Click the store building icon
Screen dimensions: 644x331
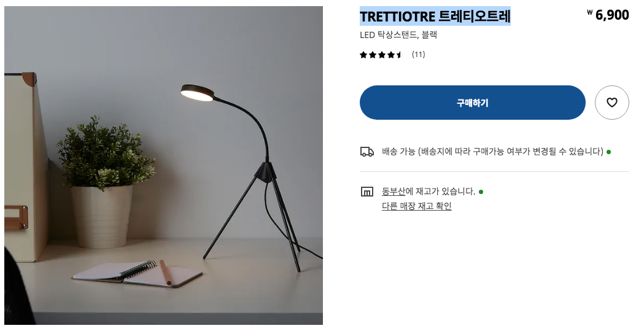[367, 192]
